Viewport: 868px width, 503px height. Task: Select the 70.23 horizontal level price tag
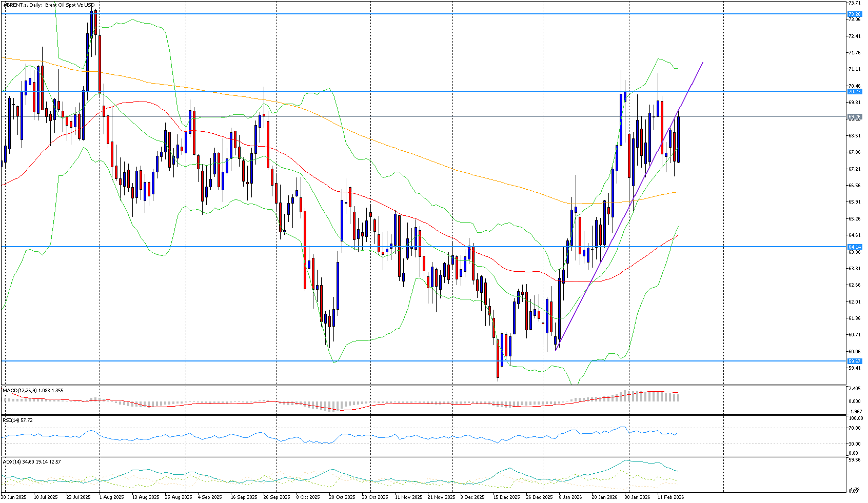click(x=854, y=92)
